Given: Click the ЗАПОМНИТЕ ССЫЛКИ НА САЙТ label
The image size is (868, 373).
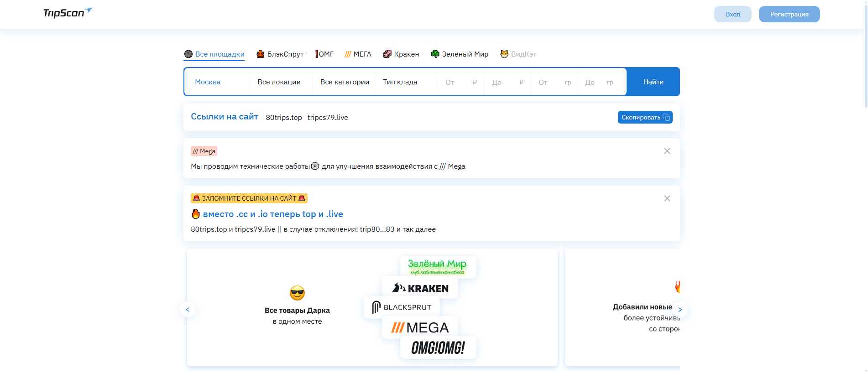Looking at the screenshot, I should click(x=249, y=198).
